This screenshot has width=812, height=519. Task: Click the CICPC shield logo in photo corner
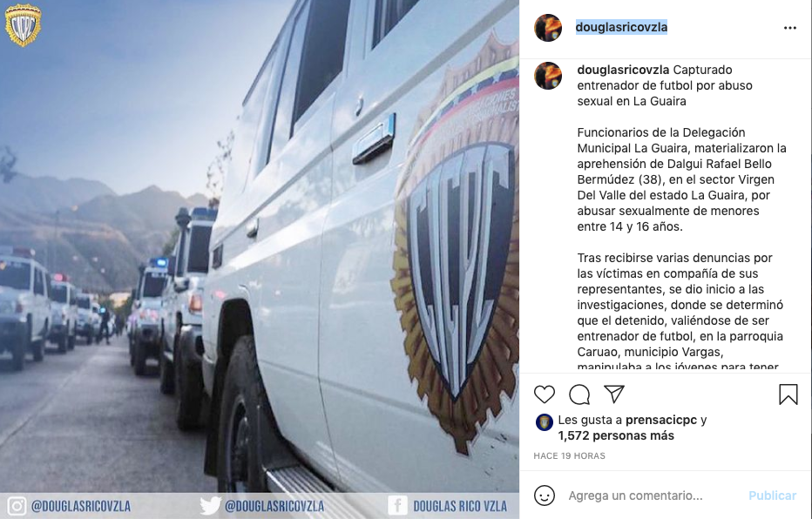click(23, 25)
